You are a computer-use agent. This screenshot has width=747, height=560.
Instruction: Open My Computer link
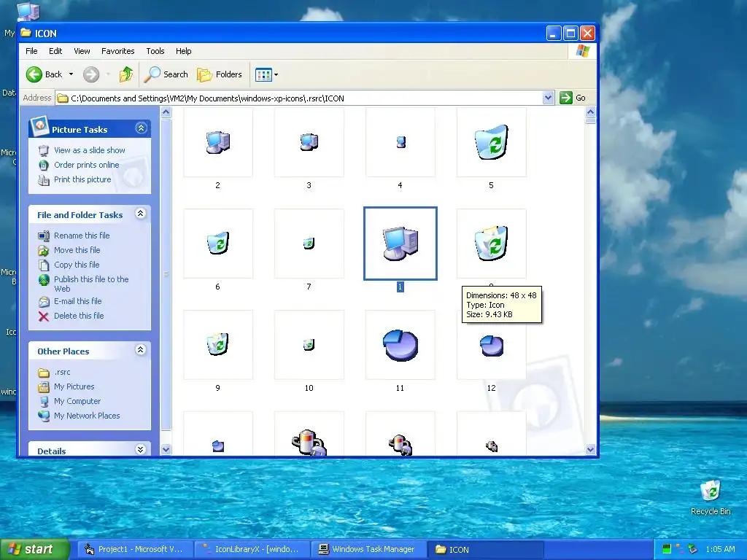pos(77,402)
